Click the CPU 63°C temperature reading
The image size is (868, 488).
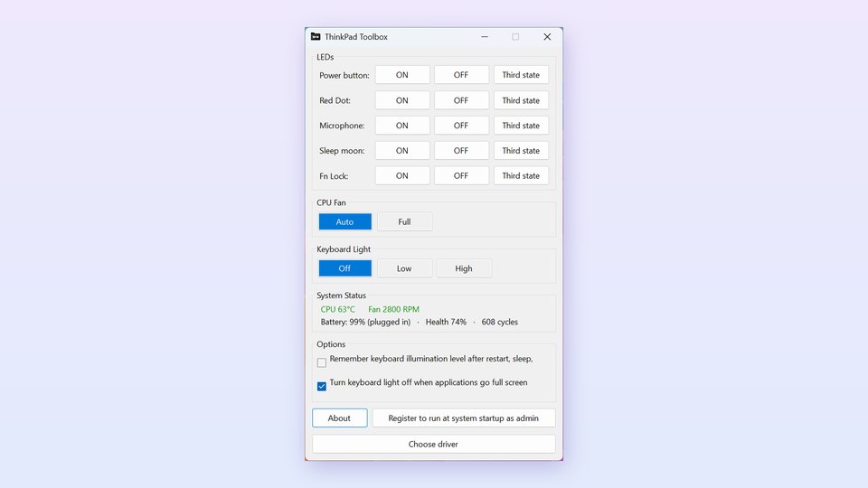(337, 309)
